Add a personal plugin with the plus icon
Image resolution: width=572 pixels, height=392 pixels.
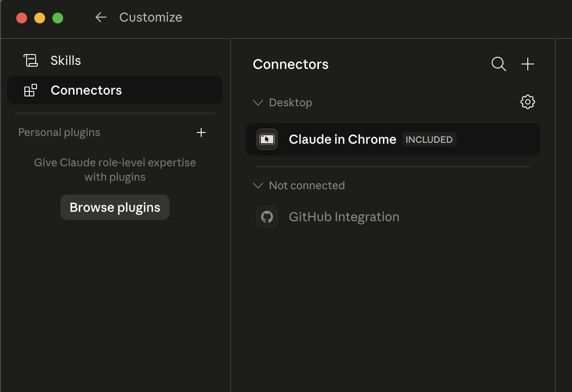201,132
